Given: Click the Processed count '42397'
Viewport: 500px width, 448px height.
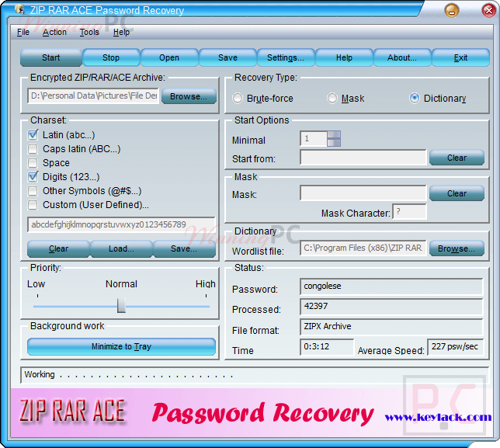Looking at the screenshot, I should point(391,307).
